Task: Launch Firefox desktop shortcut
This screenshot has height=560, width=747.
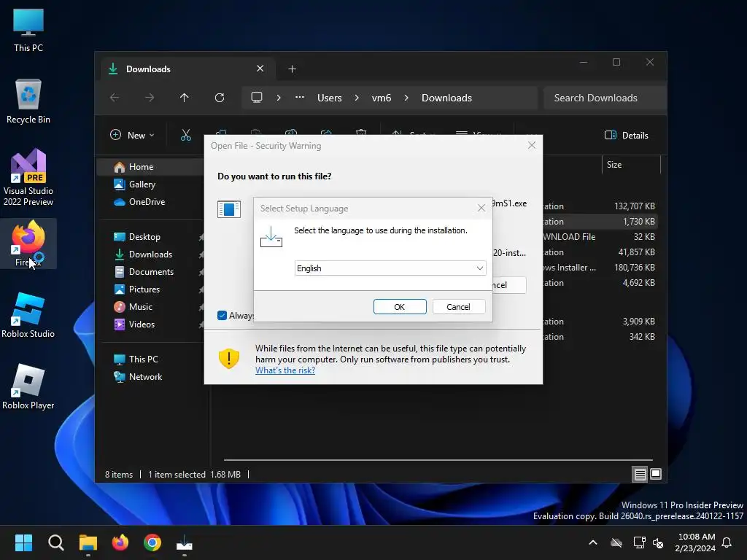Action: (28, 244)
